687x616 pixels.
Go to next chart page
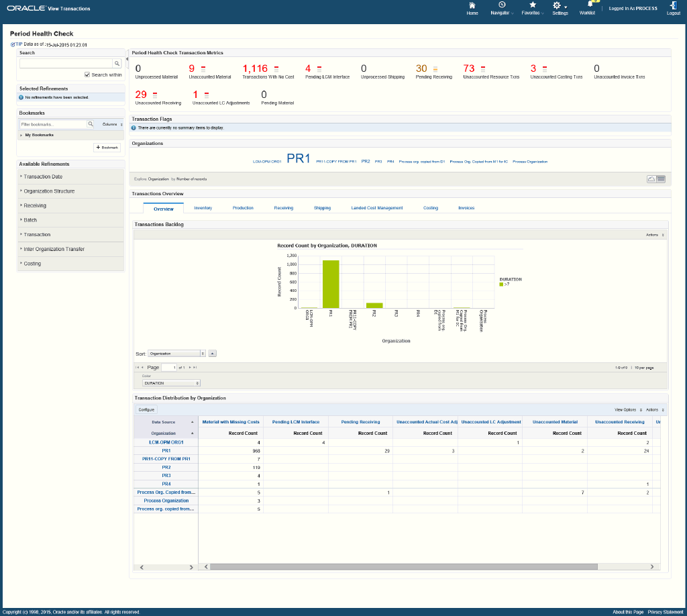(190, 368)
